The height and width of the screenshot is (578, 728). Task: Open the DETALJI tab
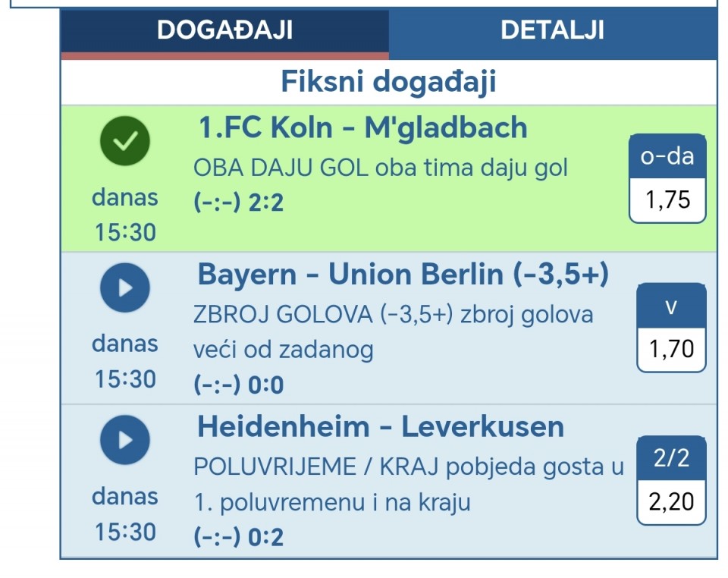552,30
